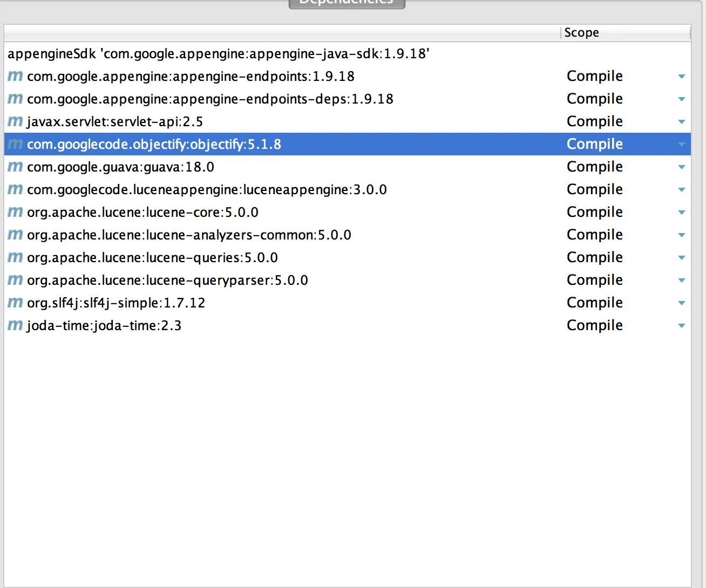Viewport: 706px width, 588px height.
Task: Open scope dropdown arrow for guava:18.0
Action: 682,167
